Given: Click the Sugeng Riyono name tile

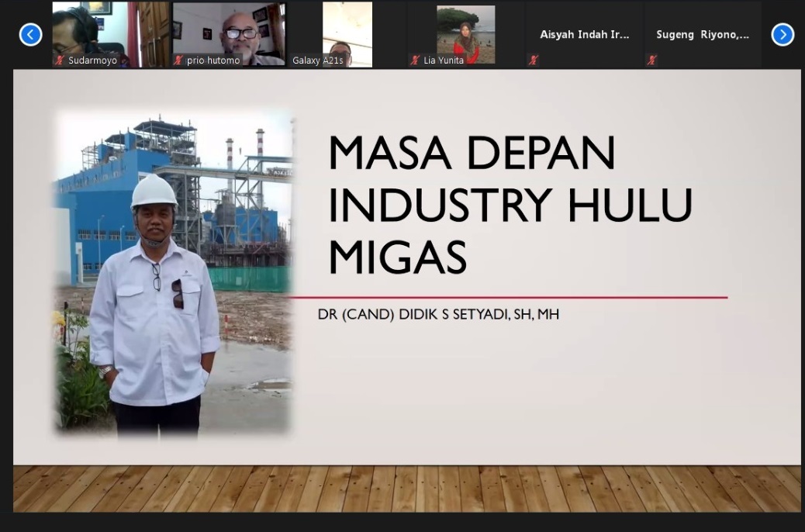Looking at the screenshot, I should point(702,35).
